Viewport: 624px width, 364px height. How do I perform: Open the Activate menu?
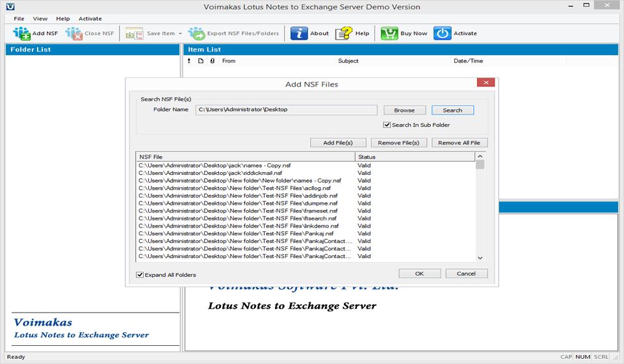90,19
